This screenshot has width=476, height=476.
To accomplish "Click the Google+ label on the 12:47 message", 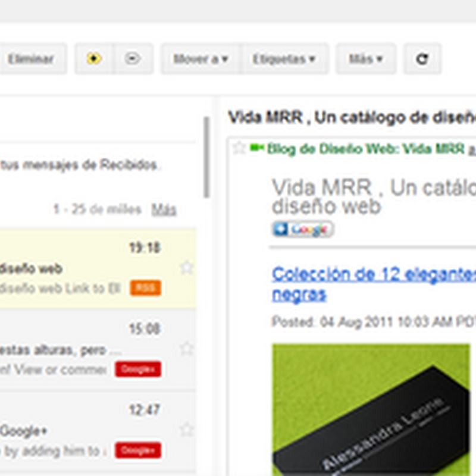I will (138, 450).
